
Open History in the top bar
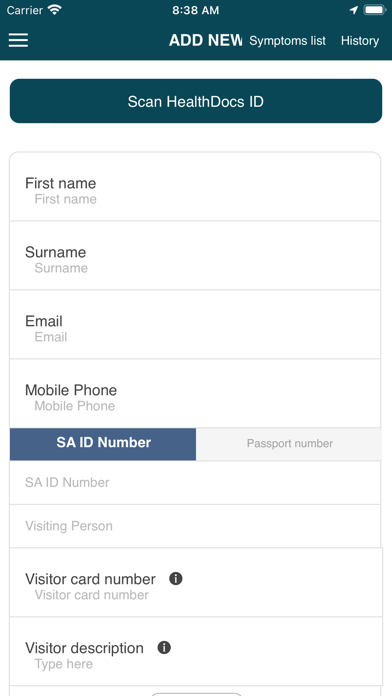click(360, 41)
